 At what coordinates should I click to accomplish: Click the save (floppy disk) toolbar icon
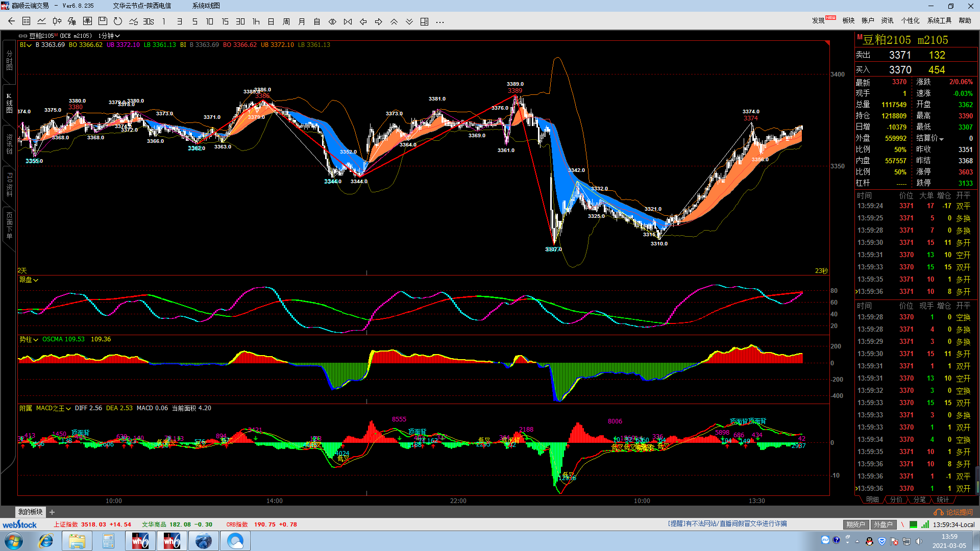pos(103,21)
